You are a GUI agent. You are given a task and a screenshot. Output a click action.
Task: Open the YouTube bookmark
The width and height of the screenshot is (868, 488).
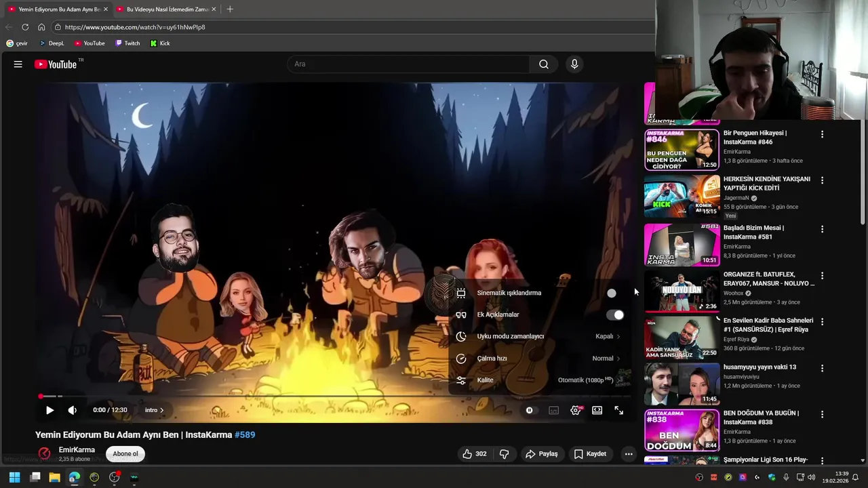click(90, 43)
